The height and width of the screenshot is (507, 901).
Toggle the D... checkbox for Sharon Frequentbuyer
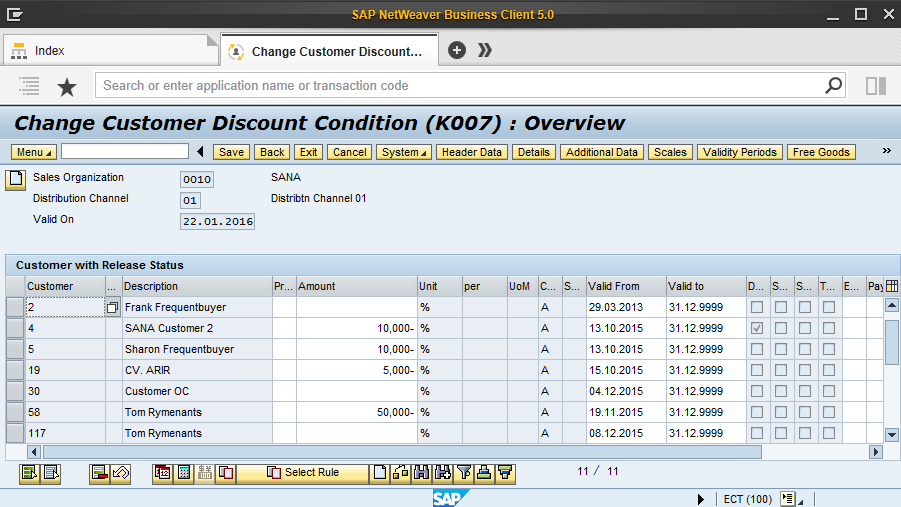pyautogui.click(x=757, y=349)
